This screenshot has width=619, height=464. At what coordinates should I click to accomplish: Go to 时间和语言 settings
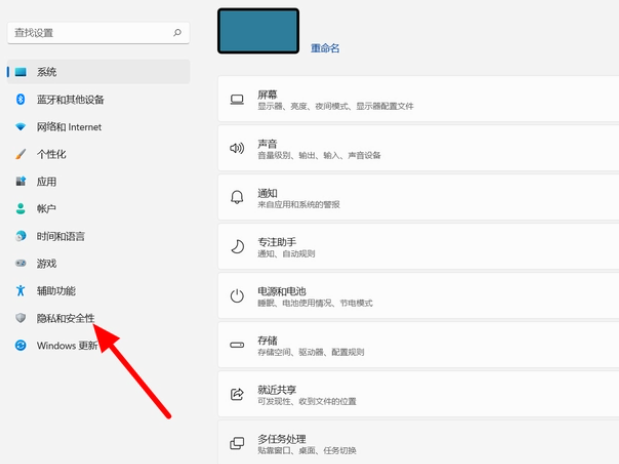pos(60,236)
